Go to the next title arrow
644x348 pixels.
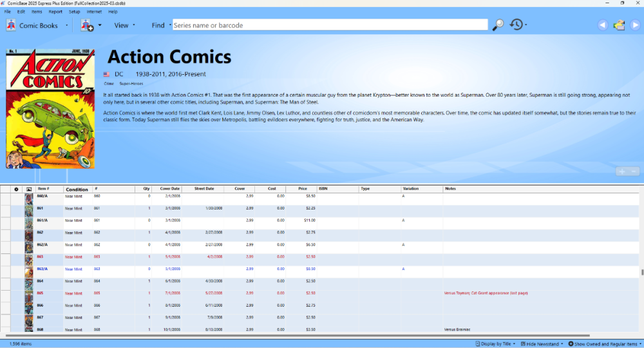click(635, 25)
